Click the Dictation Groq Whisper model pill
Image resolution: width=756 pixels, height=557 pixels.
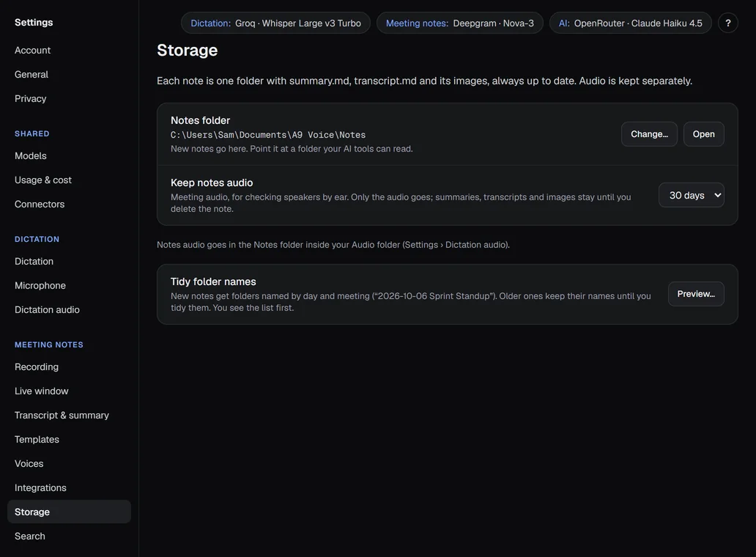point(275,23)
